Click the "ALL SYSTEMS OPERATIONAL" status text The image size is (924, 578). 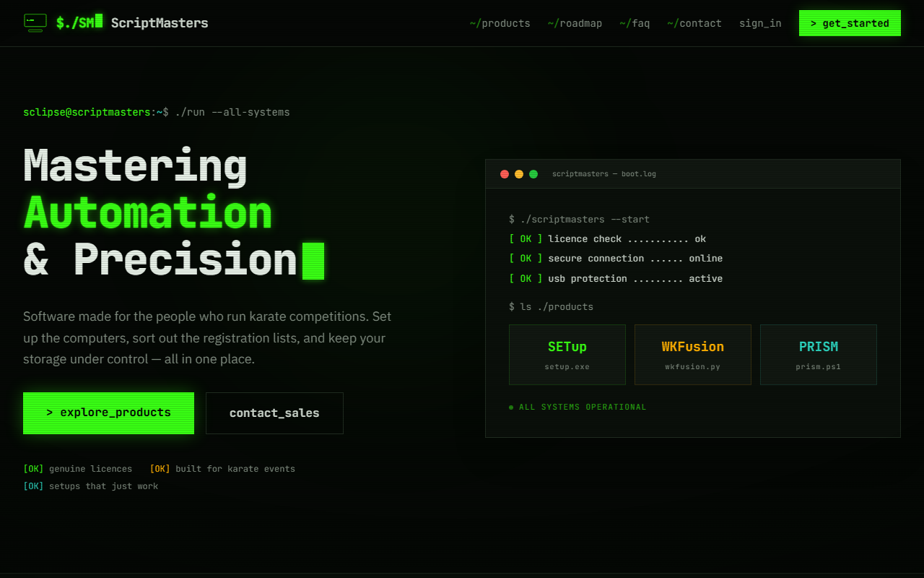[x=583, y=407]
